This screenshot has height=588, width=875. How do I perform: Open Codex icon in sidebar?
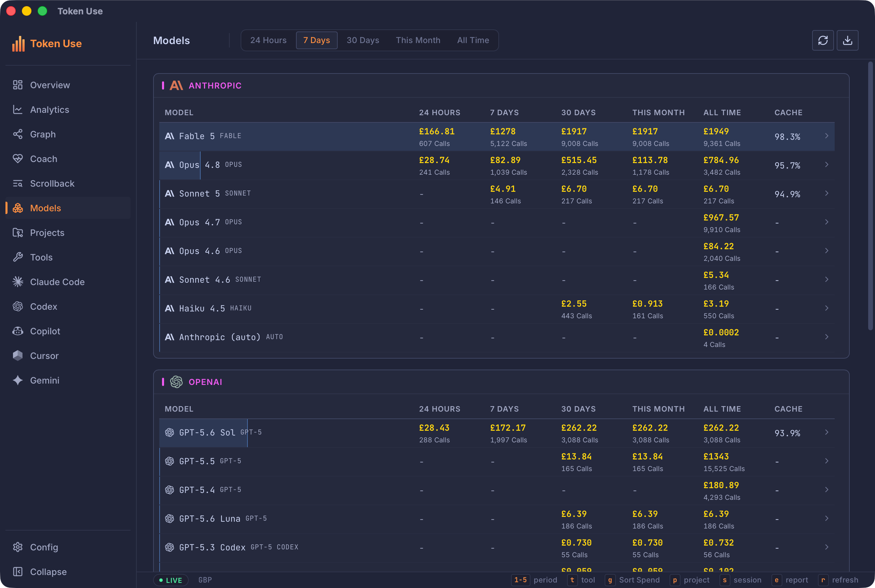coord(18,306)
